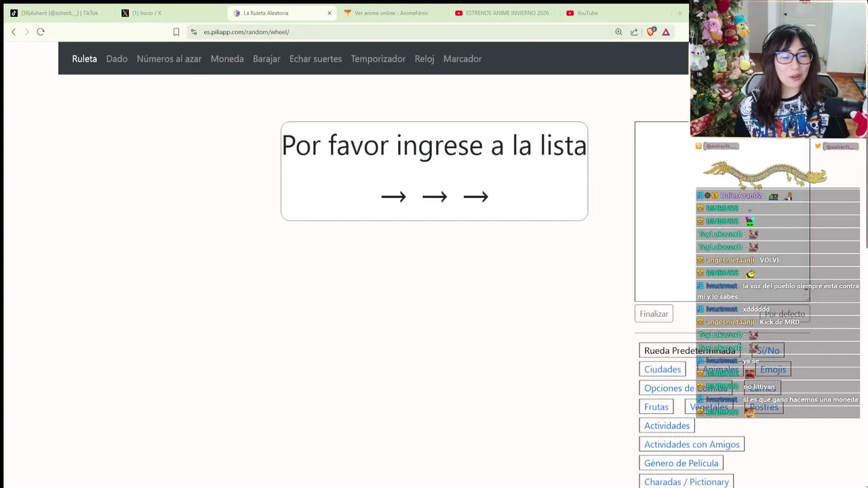Image resolution: width=868 pixels, height=488 pixels.
Task: Select the Ciudades preset list
Action: (x=663, y=369)
